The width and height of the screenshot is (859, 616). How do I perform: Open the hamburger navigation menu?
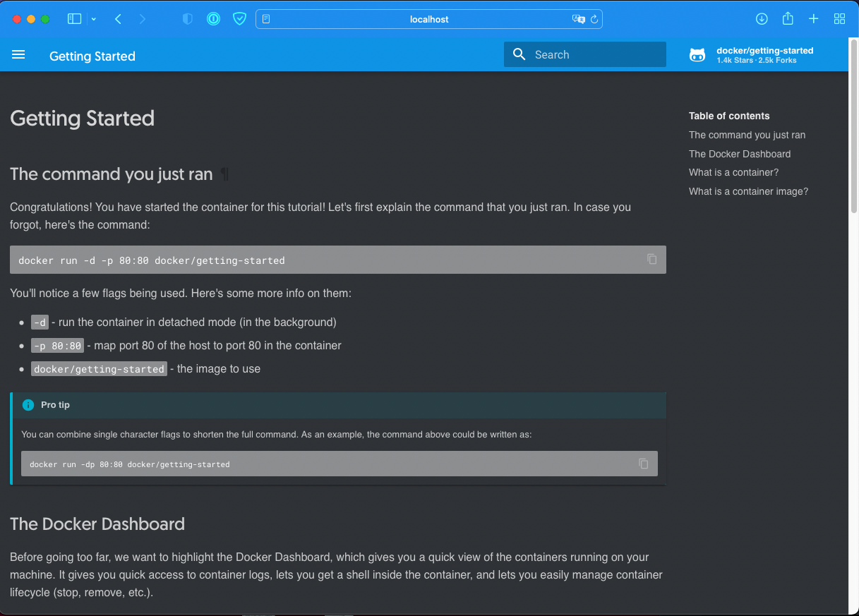[18, 55]
